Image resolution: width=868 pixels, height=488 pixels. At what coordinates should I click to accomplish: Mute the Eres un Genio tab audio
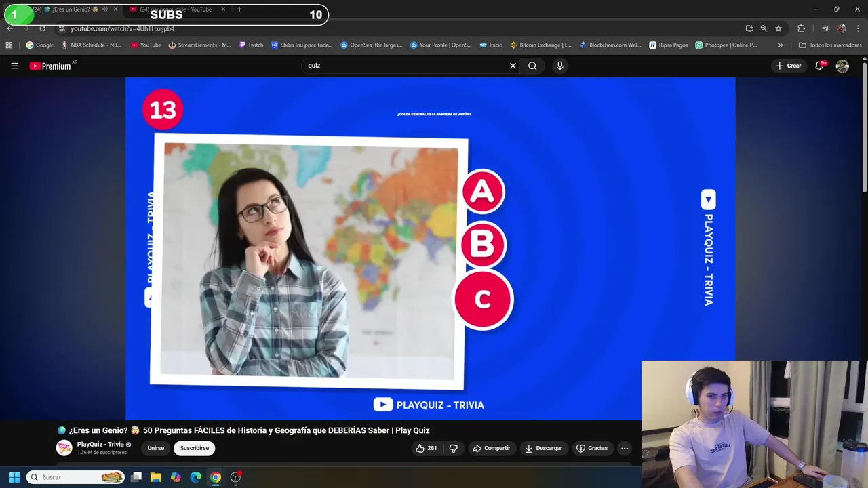pos(104,9)
